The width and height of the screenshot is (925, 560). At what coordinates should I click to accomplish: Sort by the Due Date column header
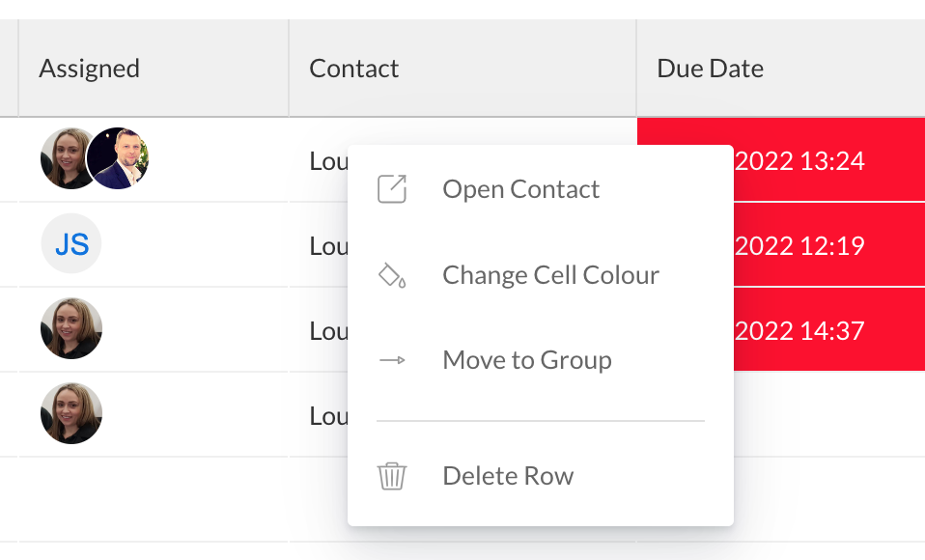pyautogui.click(x=710, y=68)
